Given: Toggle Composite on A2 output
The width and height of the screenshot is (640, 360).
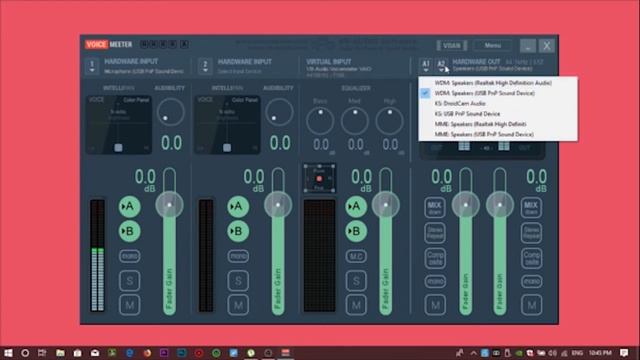Looking at the screenshot, I should 531,258.
